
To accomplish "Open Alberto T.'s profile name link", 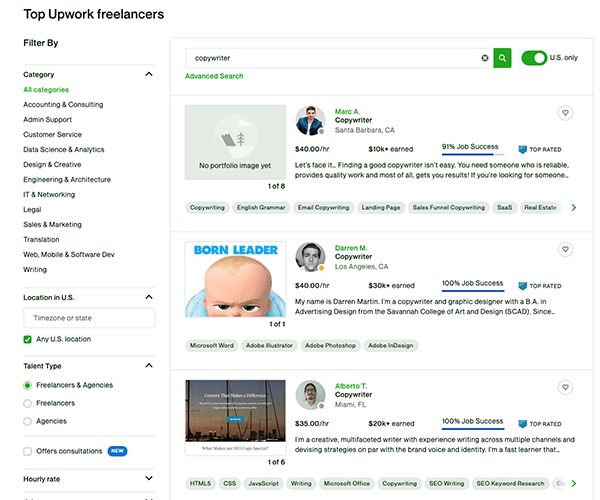I will (x=353, y=385).
